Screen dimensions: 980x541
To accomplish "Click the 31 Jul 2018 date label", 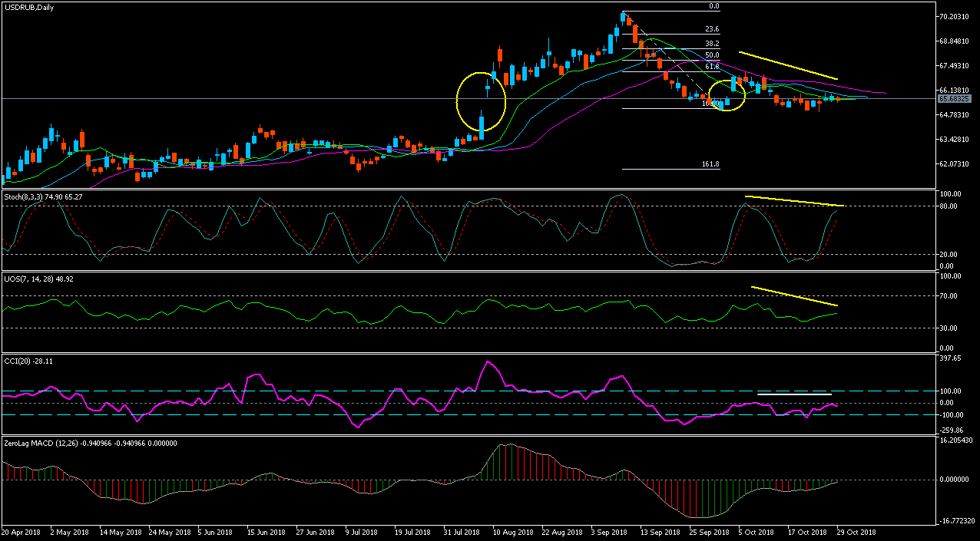I will [x=462, y=531].
